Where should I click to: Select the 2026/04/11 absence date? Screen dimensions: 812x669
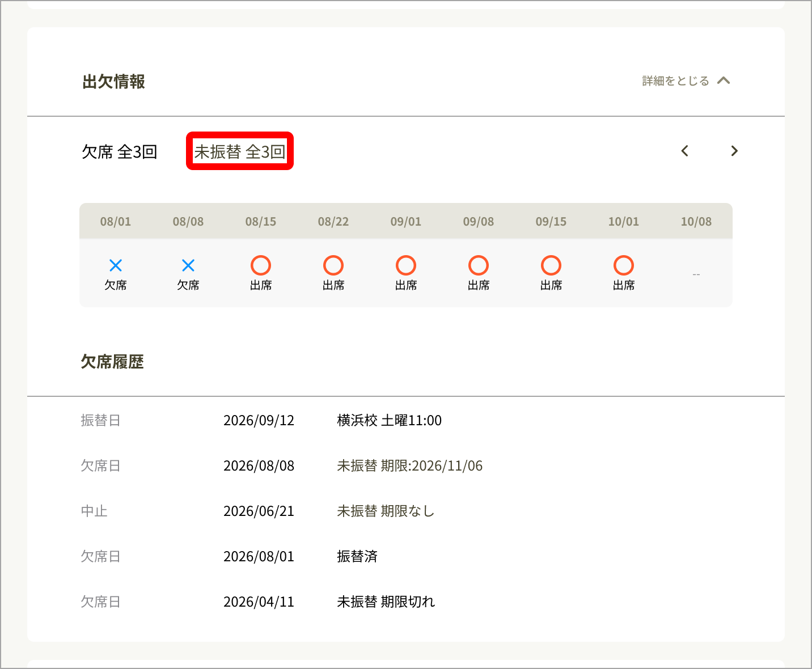point(259,602)
